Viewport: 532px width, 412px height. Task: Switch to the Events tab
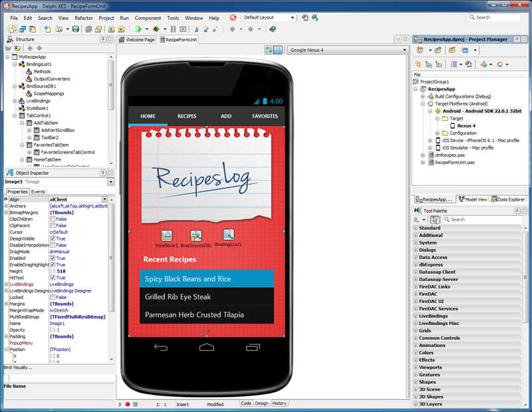tap(38, 192)
